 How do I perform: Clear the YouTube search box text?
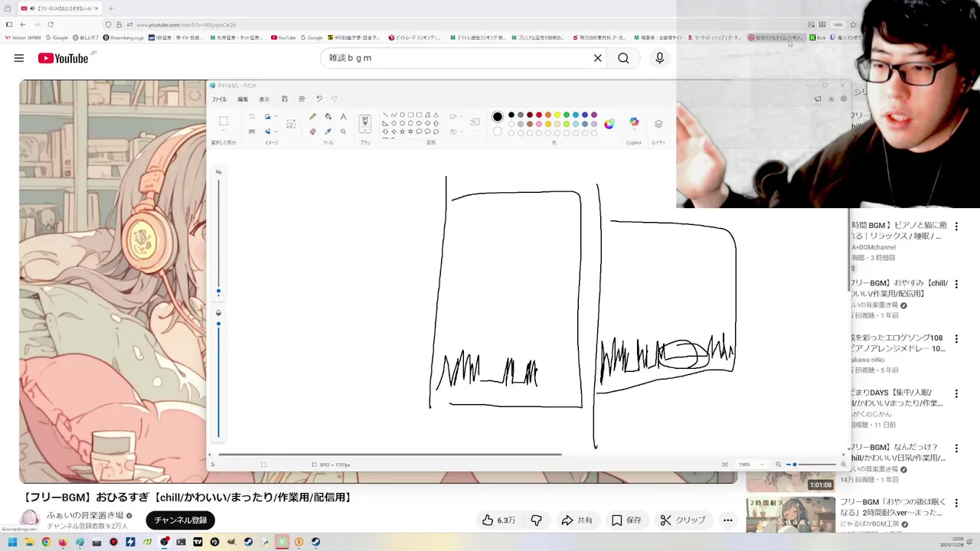tap(598, 58)
